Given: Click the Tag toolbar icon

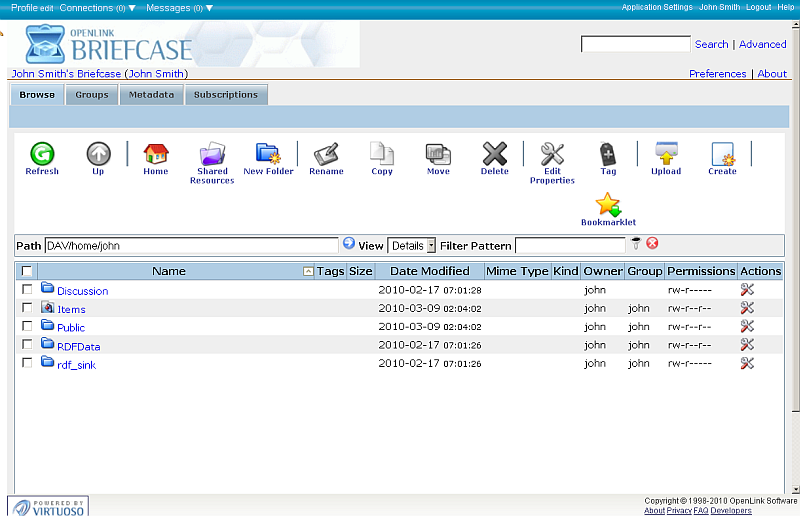Looking at the screenshot, I should 608,154.
